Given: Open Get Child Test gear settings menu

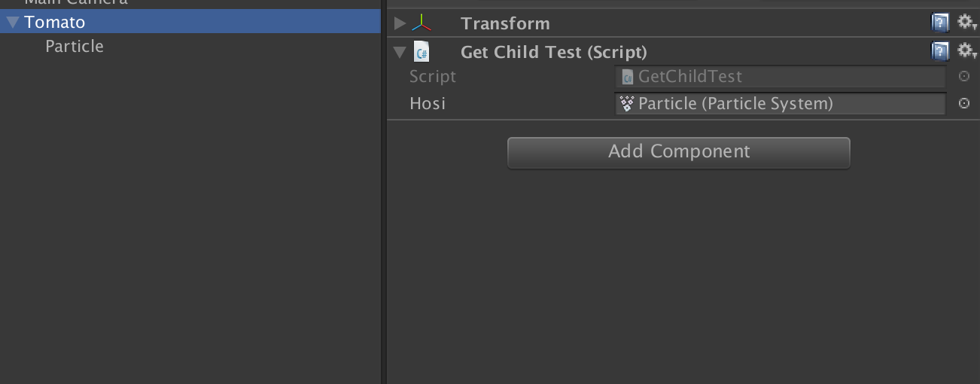Looking at the screenshot, I should point(966,50).
